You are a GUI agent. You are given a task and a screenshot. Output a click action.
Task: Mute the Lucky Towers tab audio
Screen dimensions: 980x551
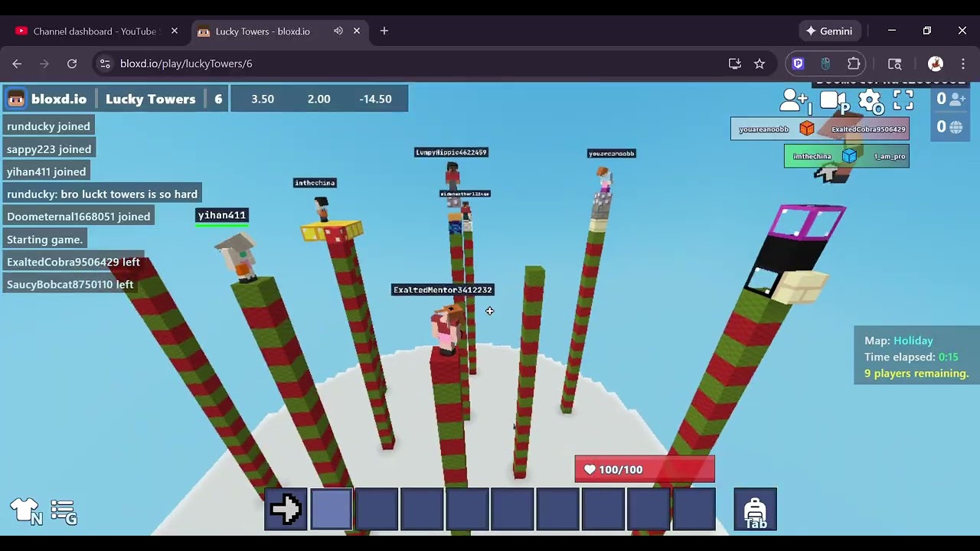tap(338, 31)
